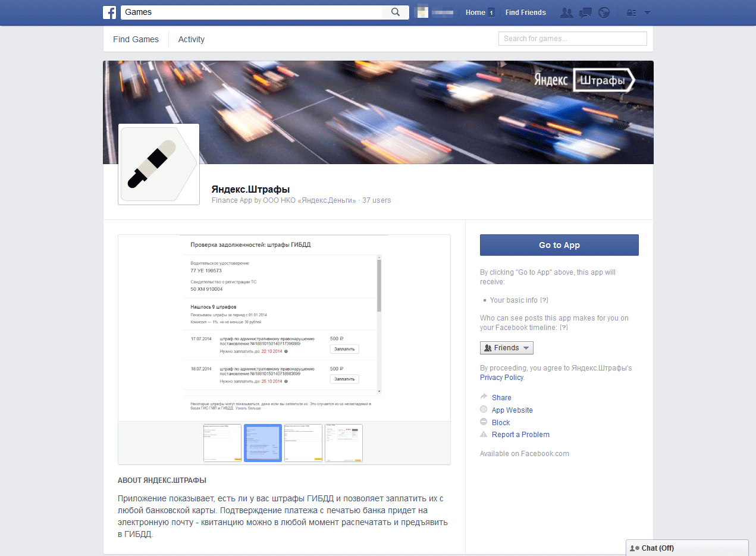The height and width of the screenshot is (556, 756).
Task: Click the Facebook logo icon
Action: [109, 12]
